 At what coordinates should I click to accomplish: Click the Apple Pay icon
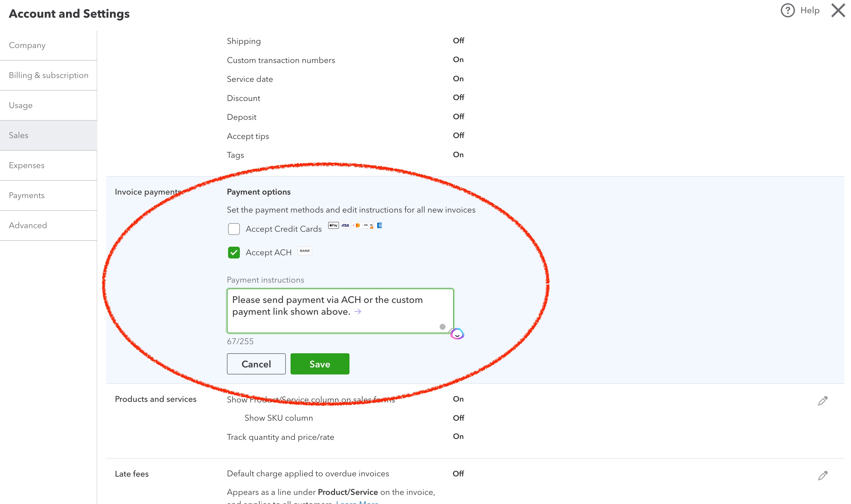[334, 226]
